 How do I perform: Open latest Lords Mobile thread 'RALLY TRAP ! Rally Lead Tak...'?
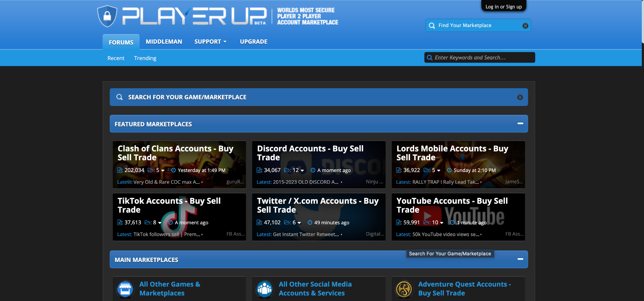(x=446, y=182)
